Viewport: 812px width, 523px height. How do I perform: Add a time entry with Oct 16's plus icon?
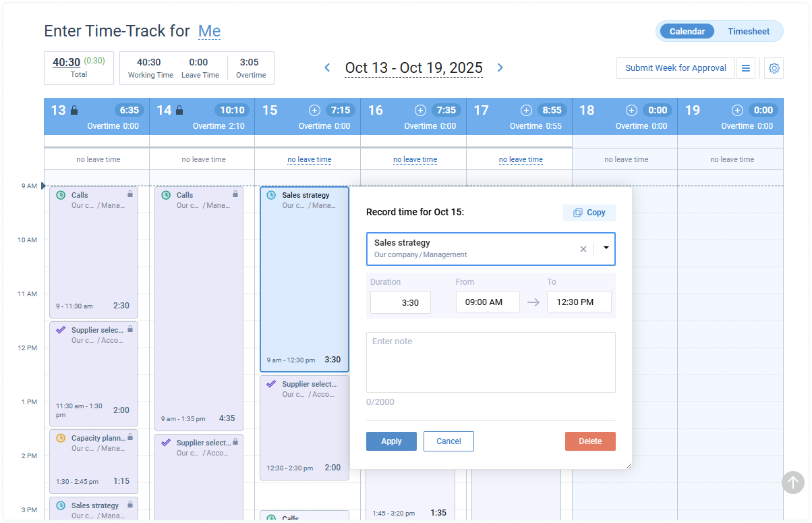click(x=420, y=109)
